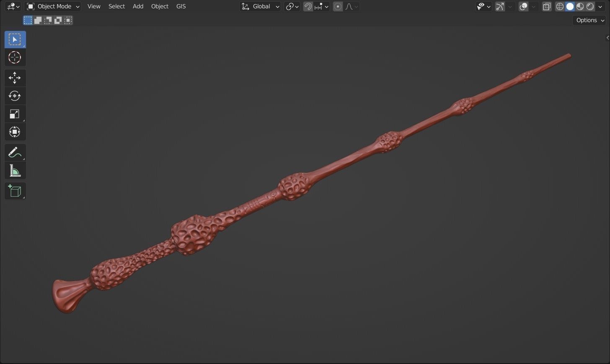Select the Cursor tool
This screenshot has width=610, height=364.
tap(15, 57)
